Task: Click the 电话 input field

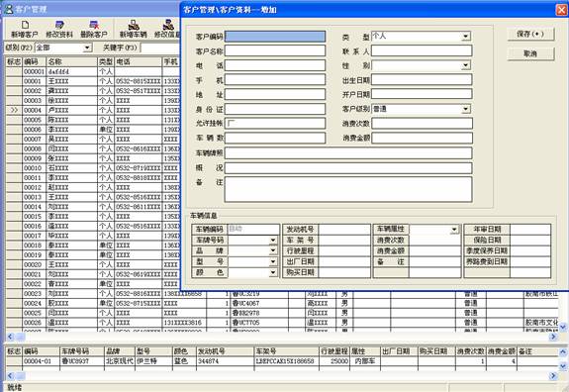Action: 275,65
